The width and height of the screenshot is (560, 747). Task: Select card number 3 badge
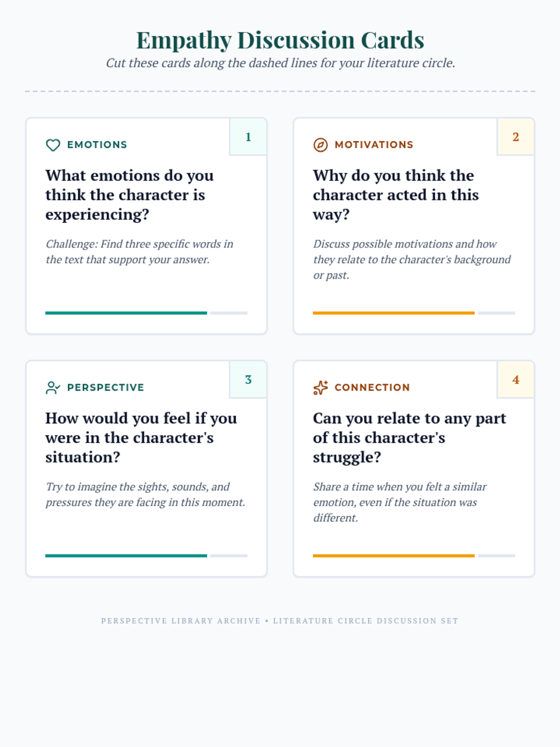(248, 380)
